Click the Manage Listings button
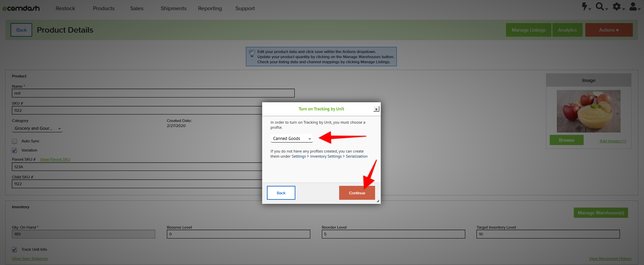 (x=529, y=30)
